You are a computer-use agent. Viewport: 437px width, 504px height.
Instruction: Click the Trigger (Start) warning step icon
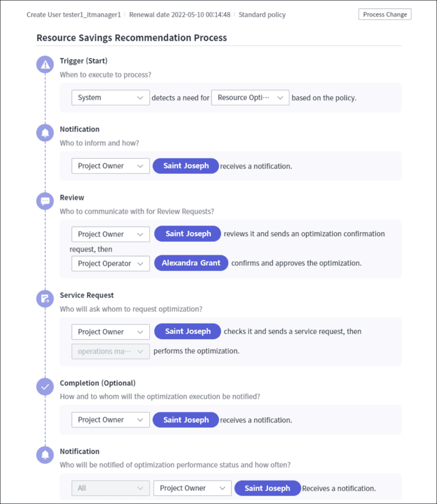pyautogui.click(x=45, y=64)
